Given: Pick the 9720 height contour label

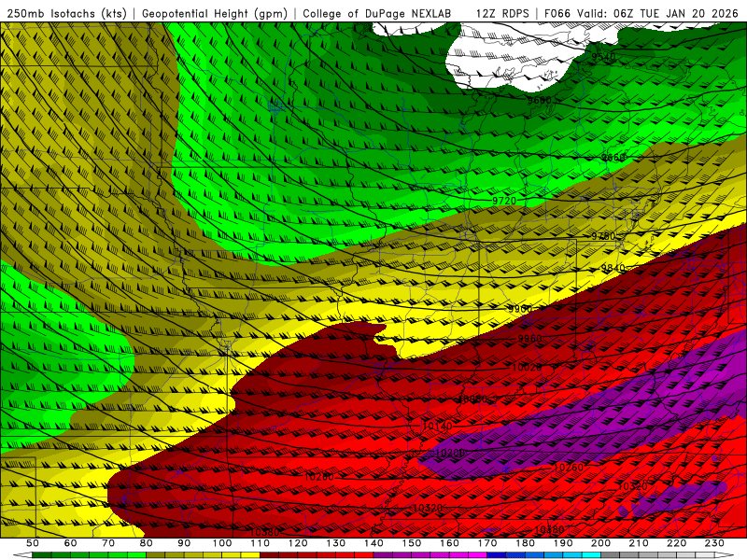Looking at the screenshot, I should [504, 201].
